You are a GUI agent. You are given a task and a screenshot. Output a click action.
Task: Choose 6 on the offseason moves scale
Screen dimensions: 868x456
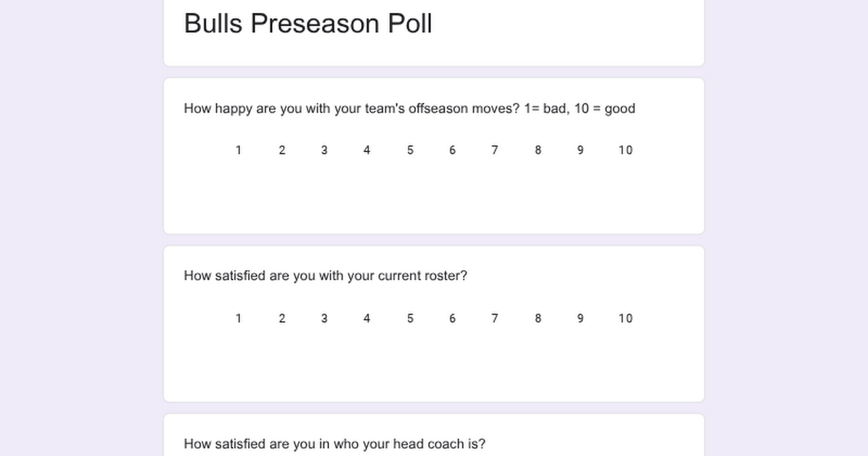click(452, 151)
